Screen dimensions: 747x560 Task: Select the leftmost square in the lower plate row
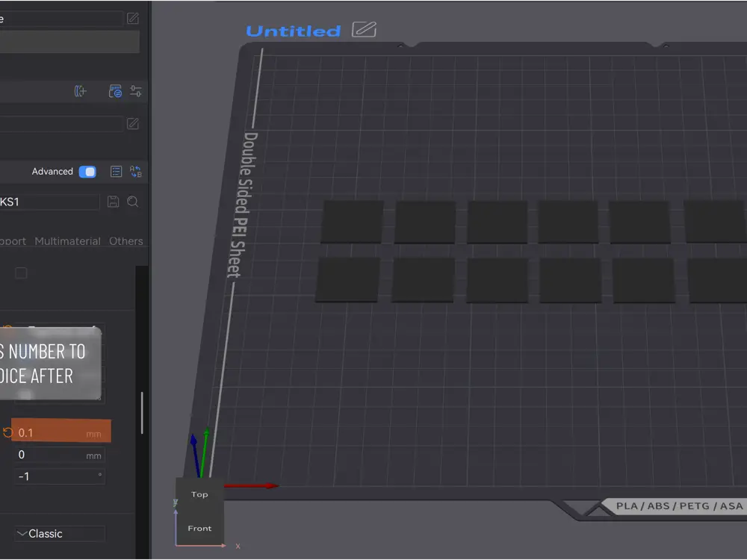(348, 279)
